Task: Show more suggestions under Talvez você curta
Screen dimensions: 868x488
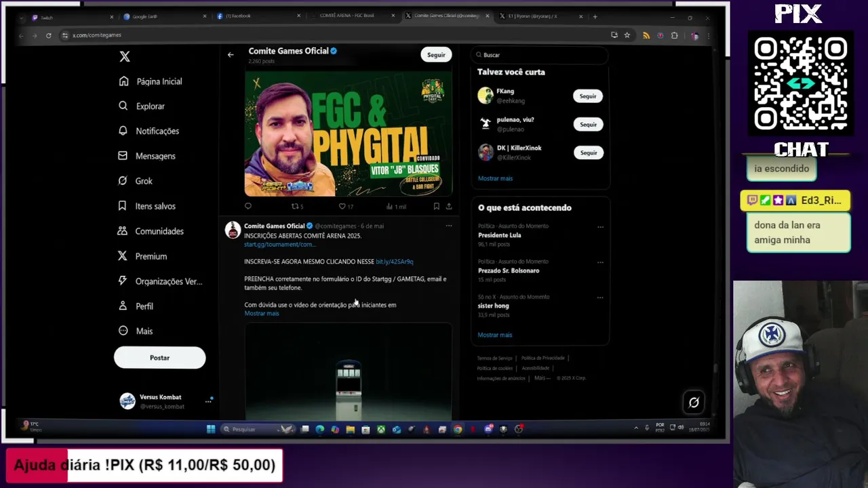Action: coord(495,178)
